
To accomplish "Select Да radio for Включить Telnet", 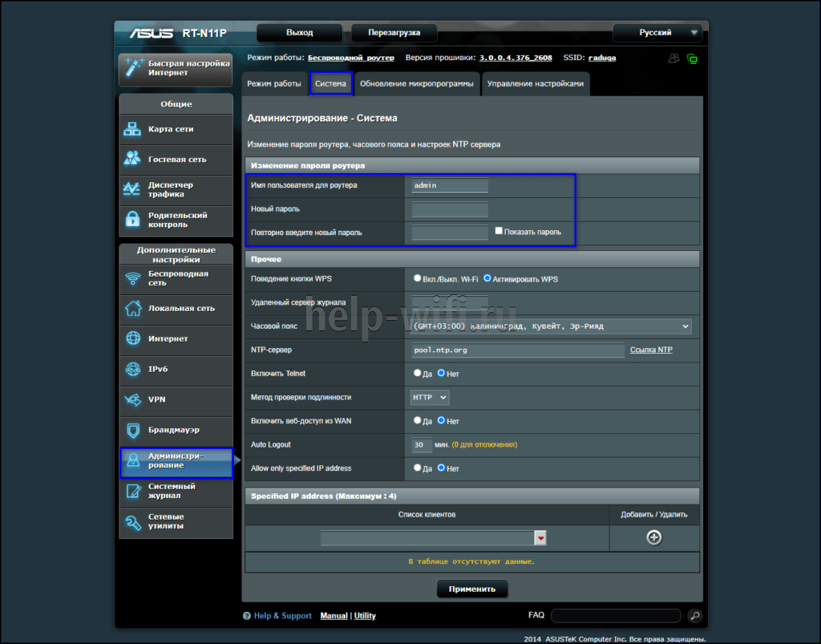I will tap(417, 374).
